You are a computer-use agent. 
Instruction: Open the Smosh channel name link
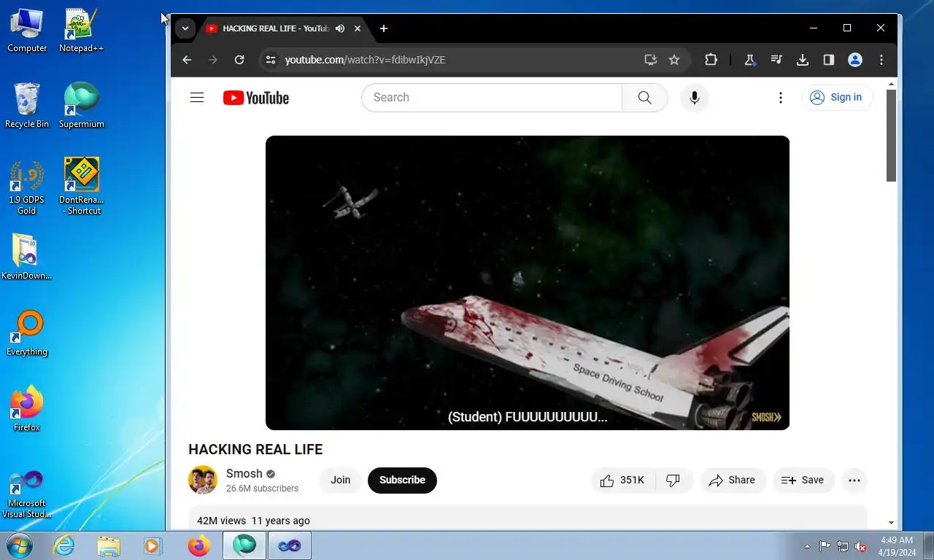pos(244,473)
